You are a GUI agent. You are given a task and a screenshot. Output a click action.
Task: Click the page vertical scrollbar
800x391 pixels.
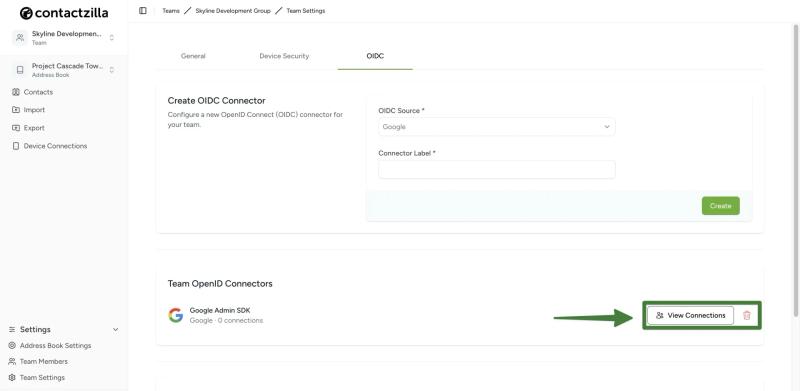pyautogui.click(x=796, y=171)
